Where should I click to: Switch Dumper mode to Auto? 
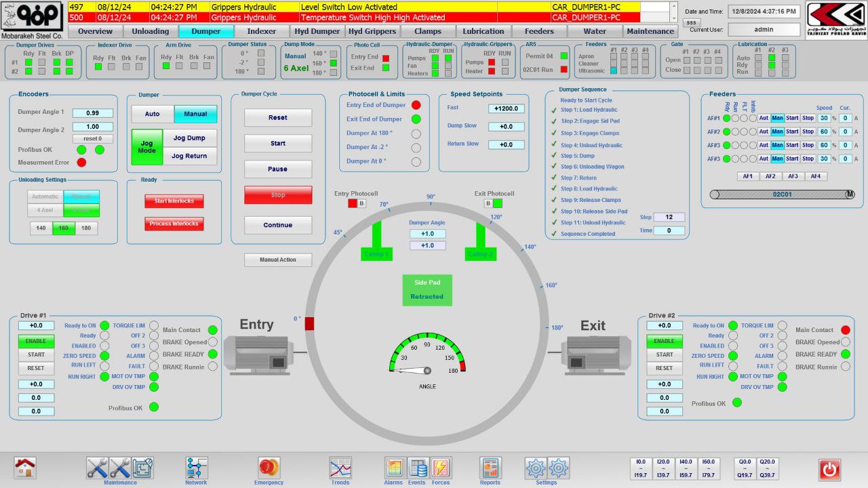click(x=153, y=114)
